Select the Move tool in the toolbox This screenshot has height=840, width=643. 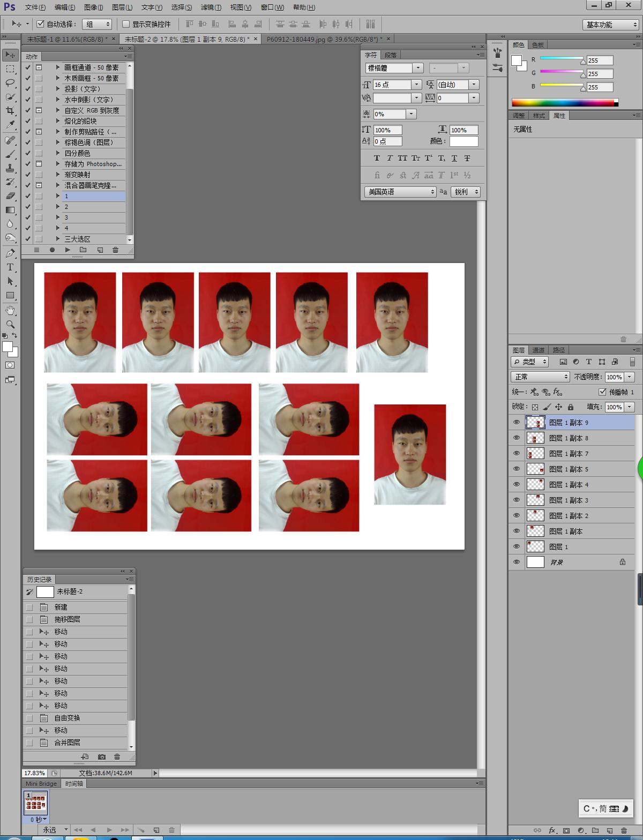(x=10, y=55)
